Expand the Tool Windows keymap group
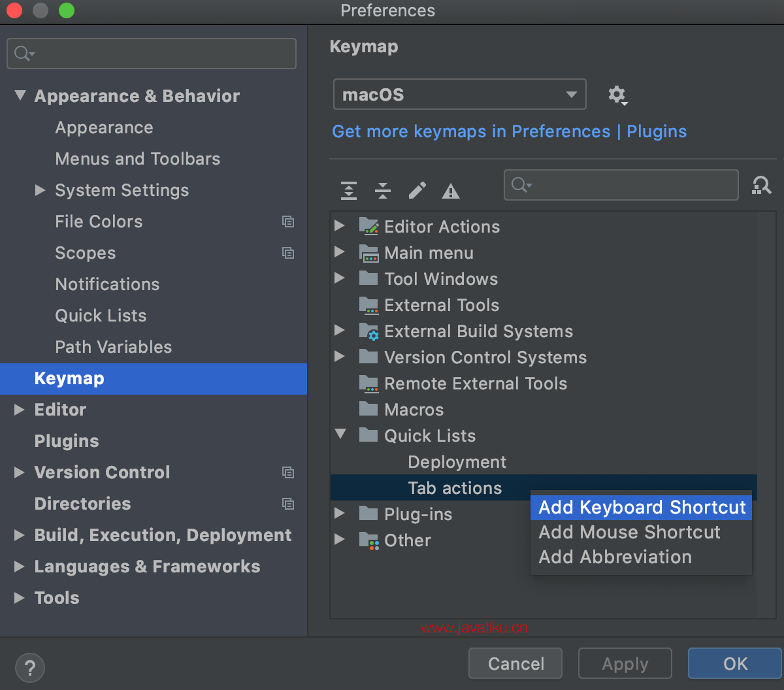The image size is (784, 690). pyautogui.click(x=340, y=278)
